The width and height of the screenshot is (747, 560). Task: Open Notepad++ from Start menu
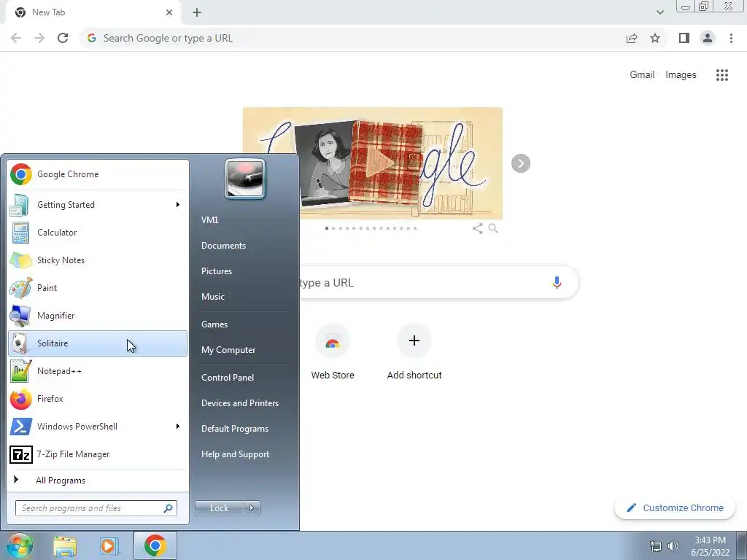point(98,371)
